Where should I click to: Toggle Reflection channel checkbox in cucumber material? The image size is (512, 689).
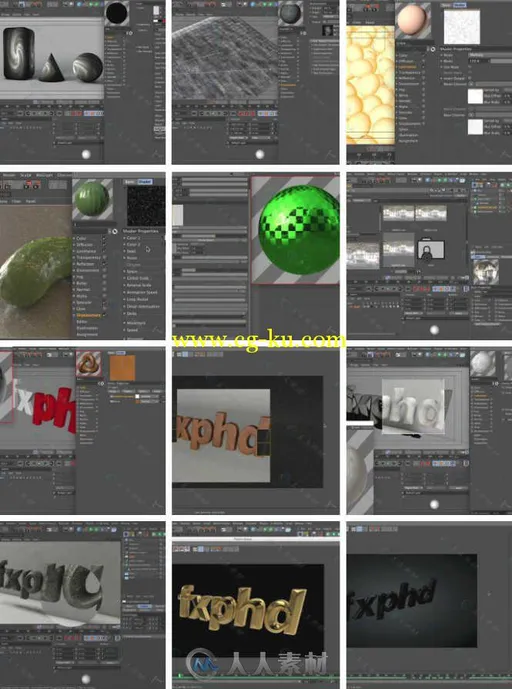[105, 264]
